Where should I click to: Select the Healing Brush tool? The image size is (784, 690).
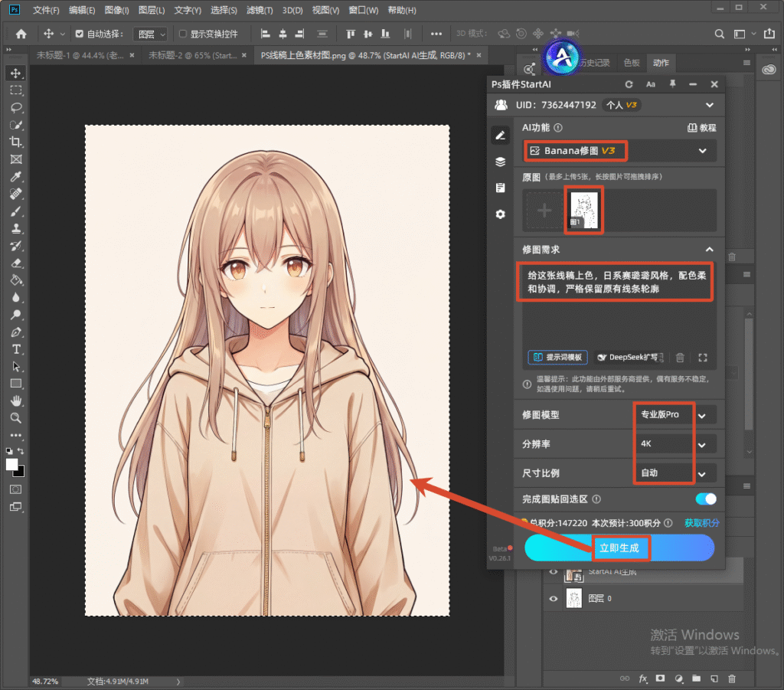coord(16,194)
